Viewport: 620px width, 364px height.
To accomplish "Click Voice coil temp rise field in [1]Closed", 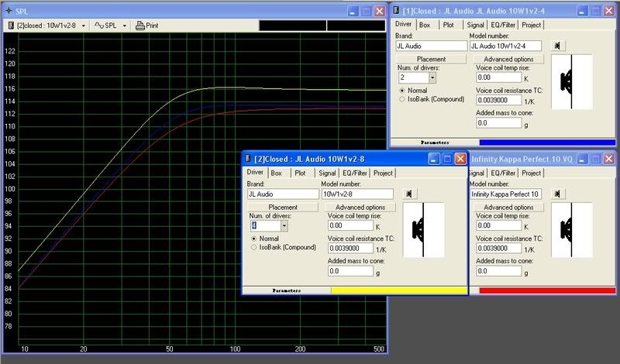I will [498, 78].
